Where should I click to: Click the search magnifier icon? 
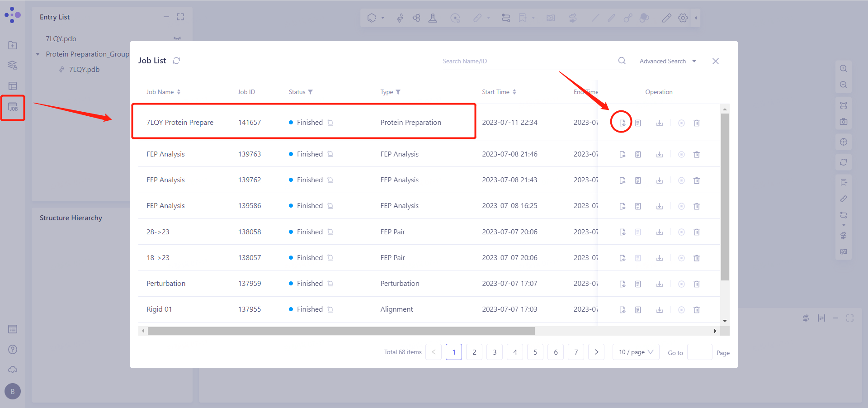point(622,61)
